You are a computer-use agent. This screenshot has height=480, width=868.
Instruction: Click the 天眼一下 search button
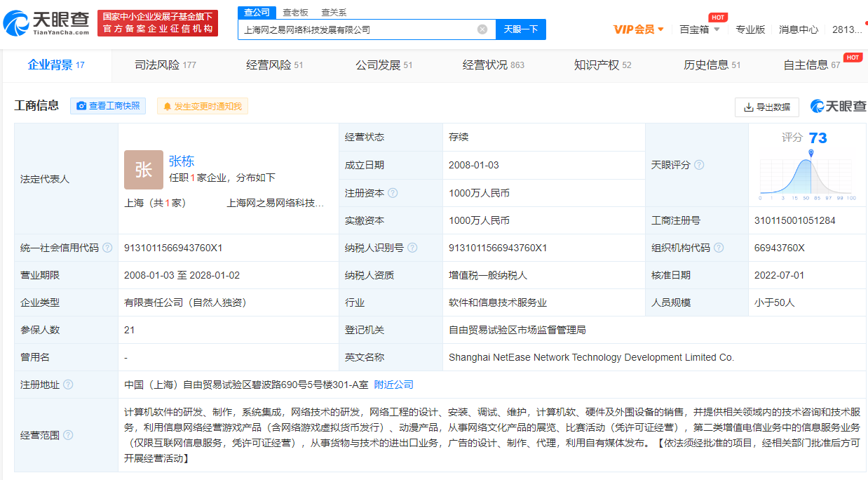click(x=521, y=29)
